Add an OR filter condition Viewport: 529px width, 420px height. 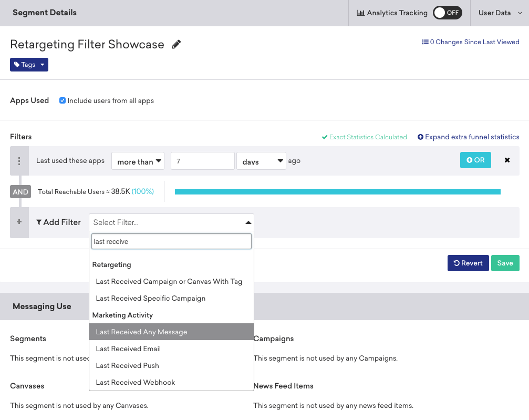[475, 160]
